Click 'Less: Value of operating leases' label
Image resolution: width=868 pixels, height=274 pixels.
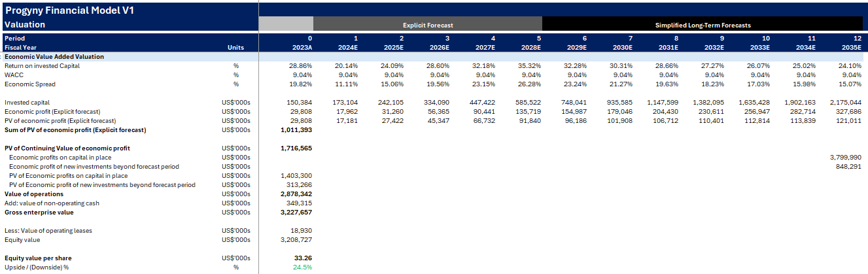48,231
